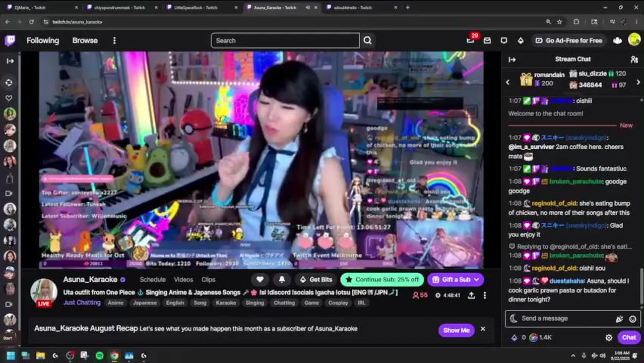Open the Twitch home logo

pos(10,41)
